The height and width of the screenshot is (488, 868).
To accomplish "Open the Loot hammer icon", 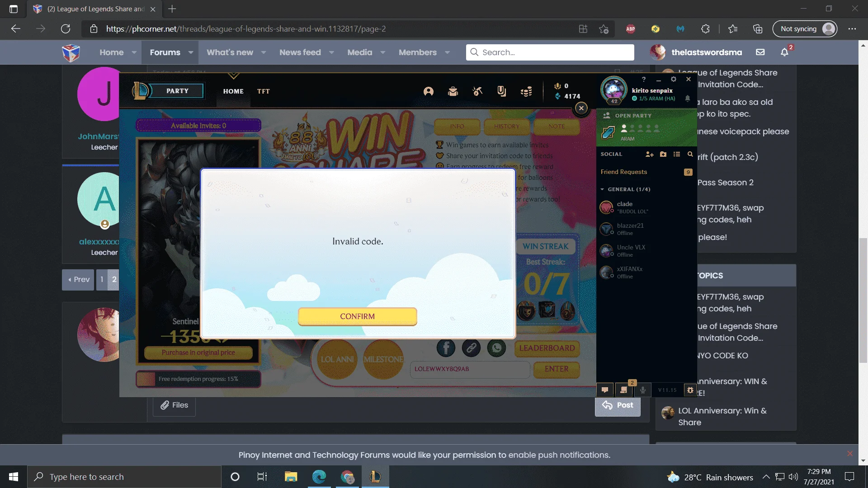I will tap(477, 91).
